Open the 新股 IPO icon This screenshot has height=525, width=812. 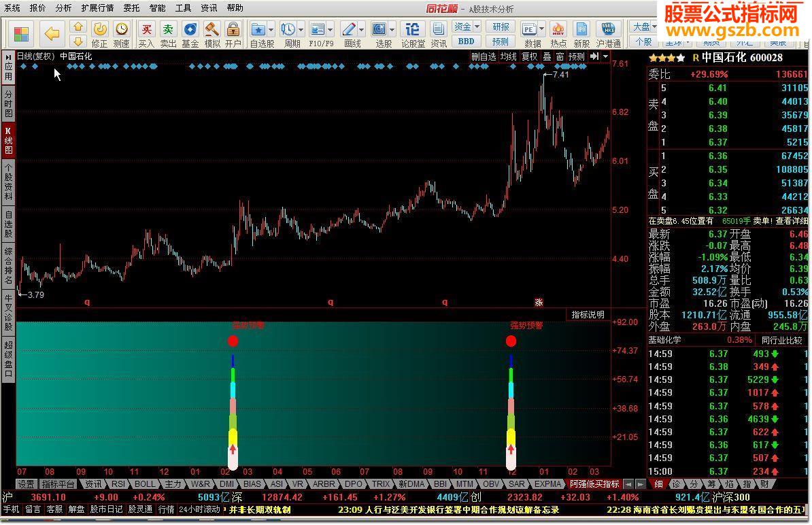coord(581,34)
